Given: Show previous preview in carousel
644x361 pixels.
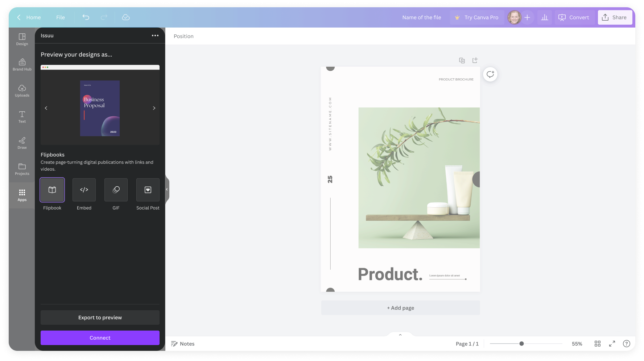Looking at the screenshot, I should pyautogui.click(x=46, y=108).
